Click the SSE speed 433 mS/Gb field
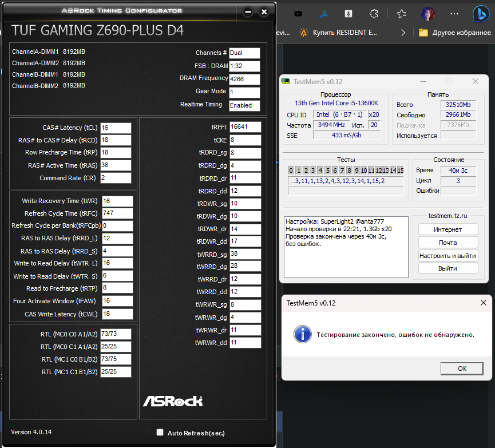The width and height of the screenshot is (495, 448). coord(347,135)
